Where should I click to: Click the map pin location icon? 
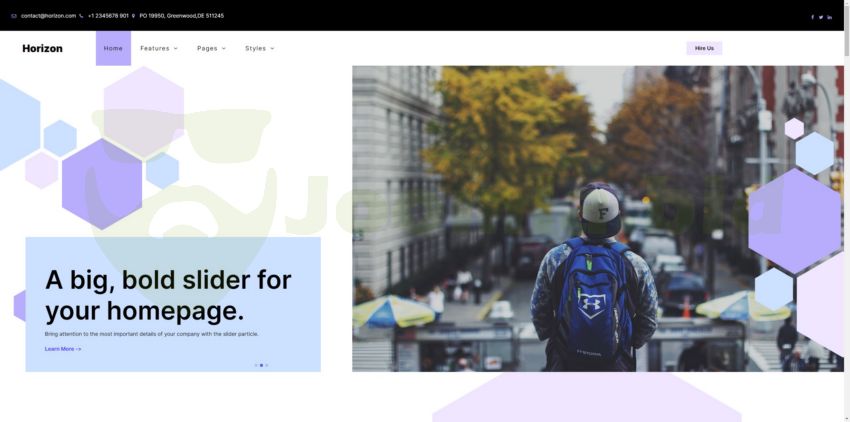133,16
